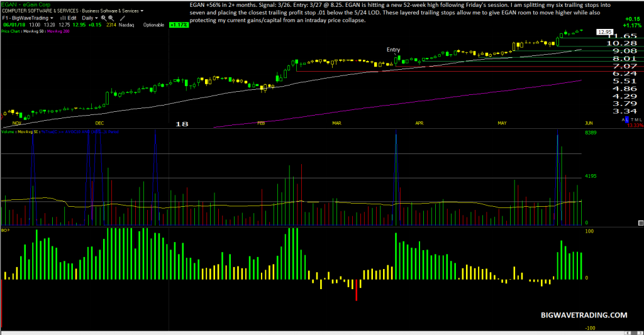Screen dimensions: 644x335
Task: Click the 18 year marker on time axis
Action: tap(182, 124)
